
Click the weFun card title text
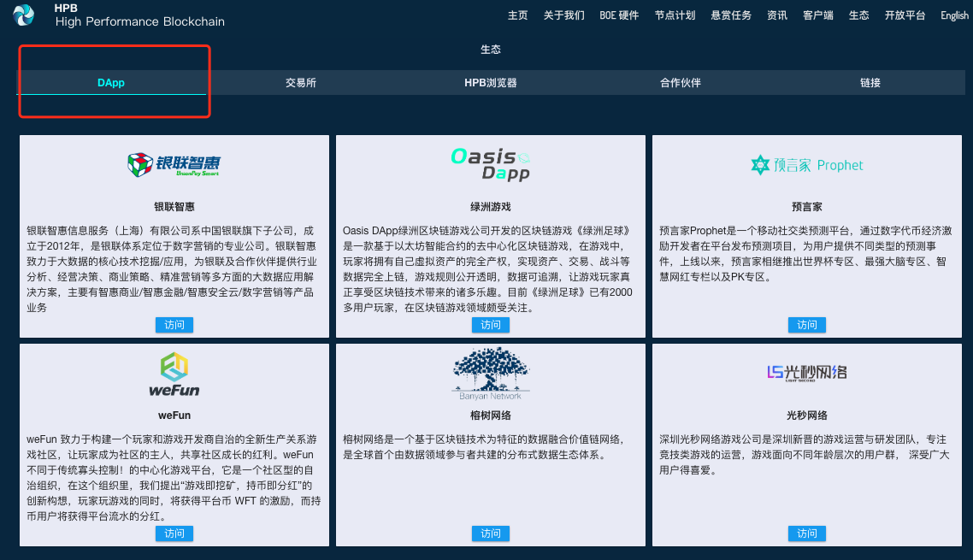(x=174, y=416)
